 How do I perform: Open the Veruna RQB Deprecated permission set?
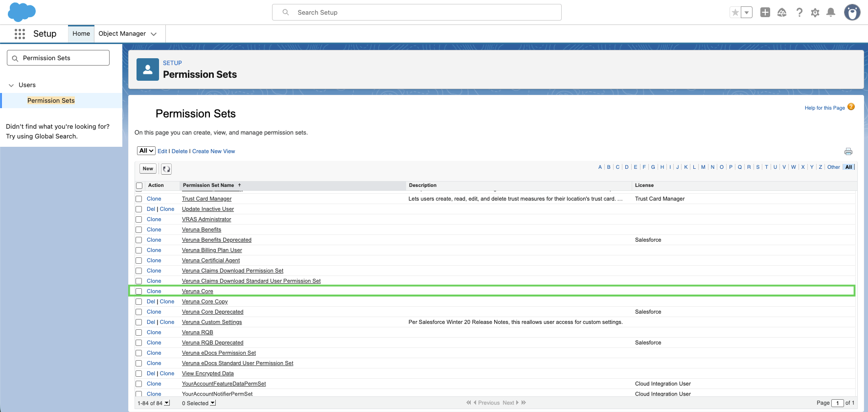coord(213,343)
